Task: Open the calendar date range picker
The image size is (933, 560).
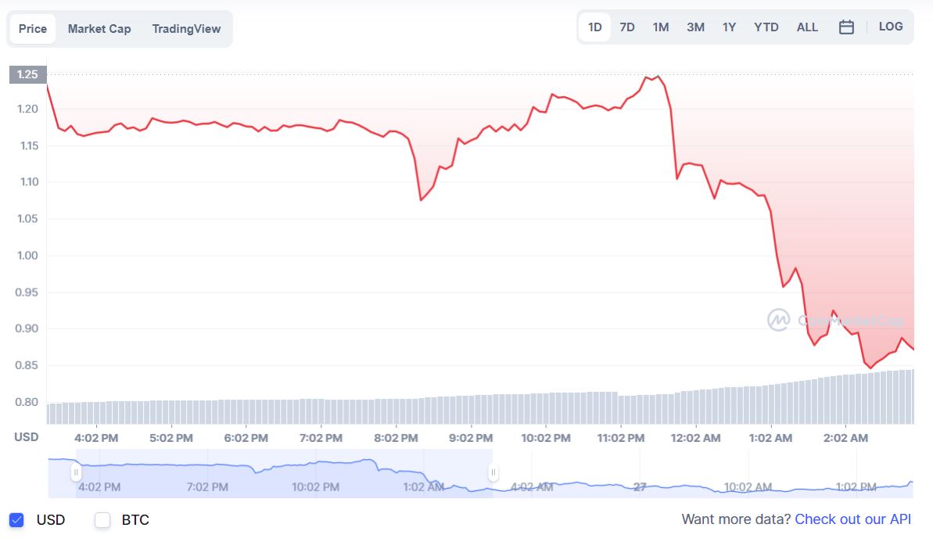Action: tap(846, 27)
